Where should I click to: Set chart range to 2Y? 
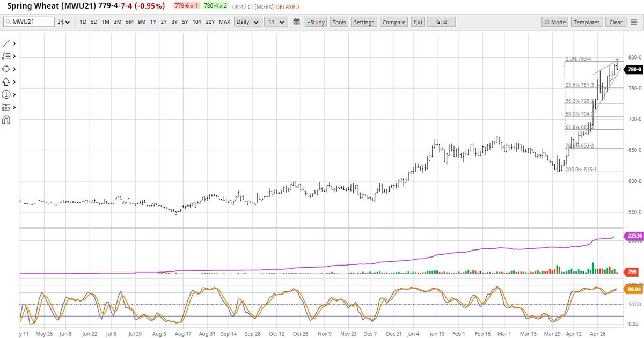coord(164,22)
